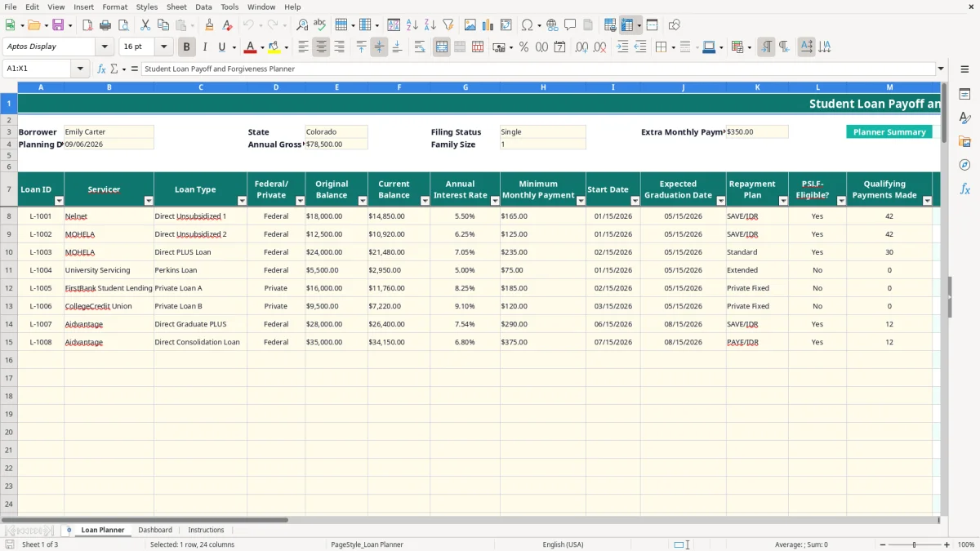Open the Data menu
This screenshot has width=980, height=551.
click(203, 7)
